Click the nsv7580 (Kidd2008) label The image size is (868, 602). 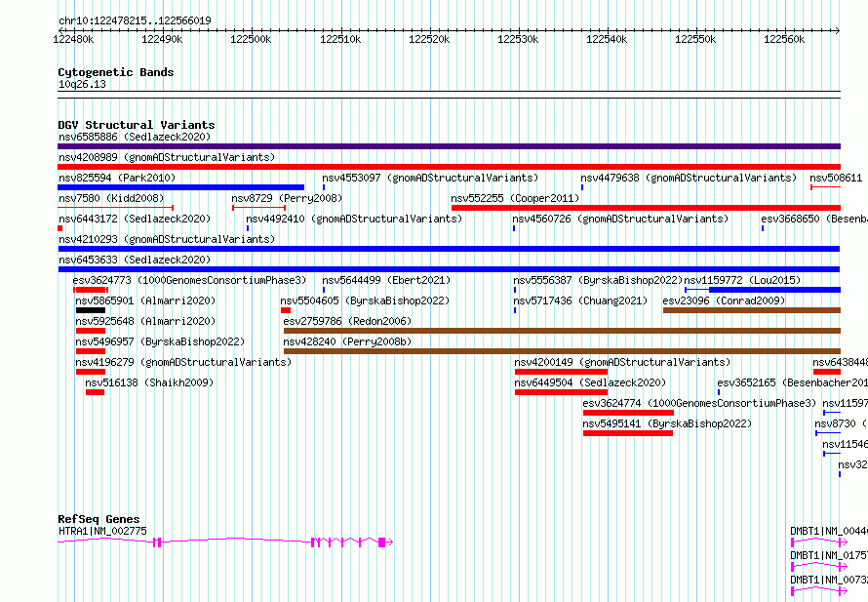coord(111,198)
